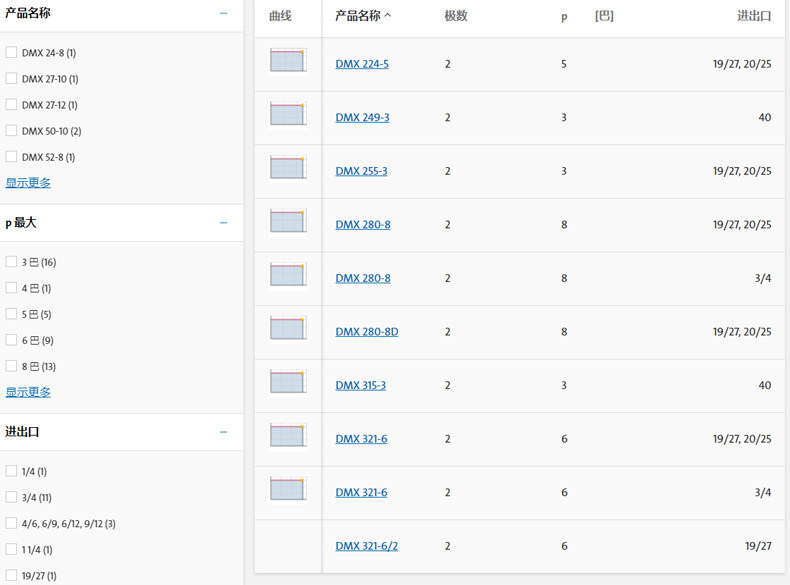
Task: Open the curve thumbnail for DMX 224-5
Action: click(288, 60)
